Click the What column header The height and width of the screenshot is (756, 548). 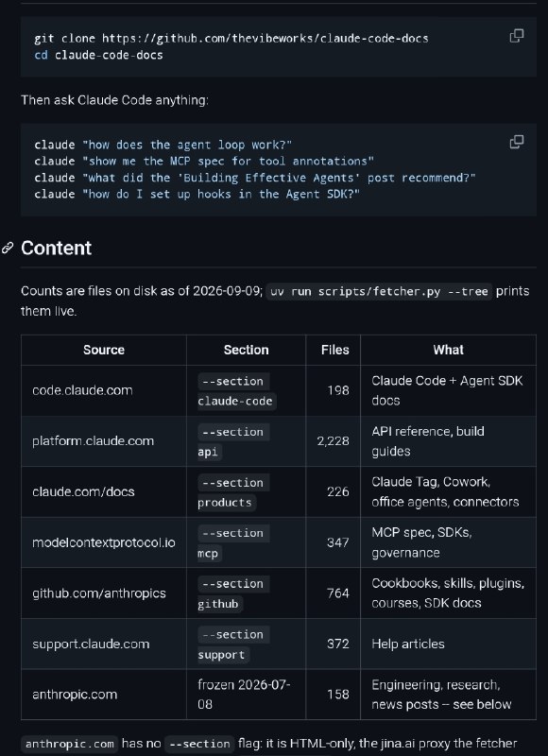tap(448, 350)
